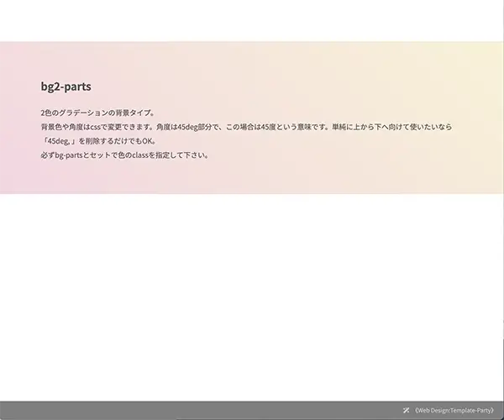Open the Web Design:Template-Party footer link
504x420 pixels.
(x=454, y=411)
